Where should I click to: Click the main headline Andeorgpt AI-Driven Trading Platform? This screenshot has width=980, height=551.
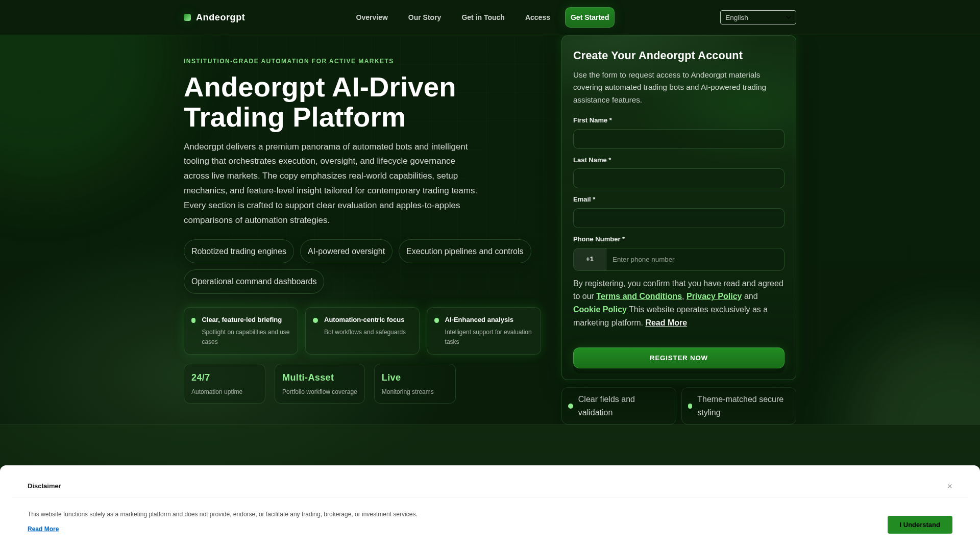point(320,102)
